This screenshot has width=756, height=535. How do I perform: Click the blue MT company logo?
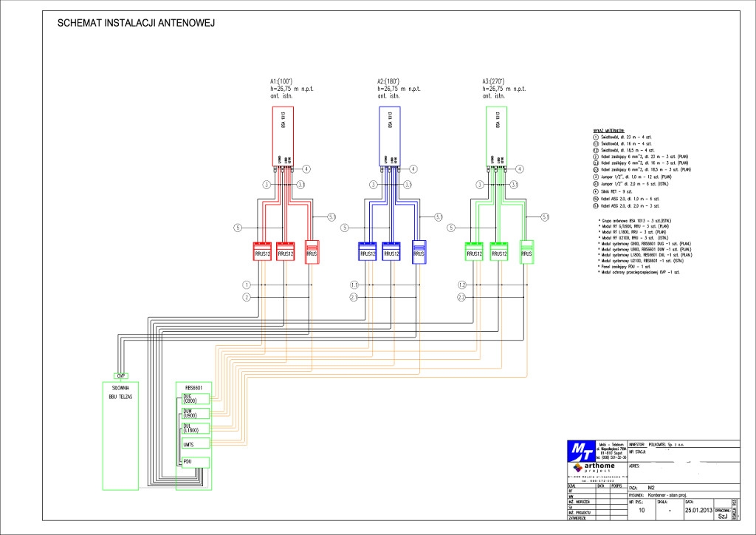point(582,451)
